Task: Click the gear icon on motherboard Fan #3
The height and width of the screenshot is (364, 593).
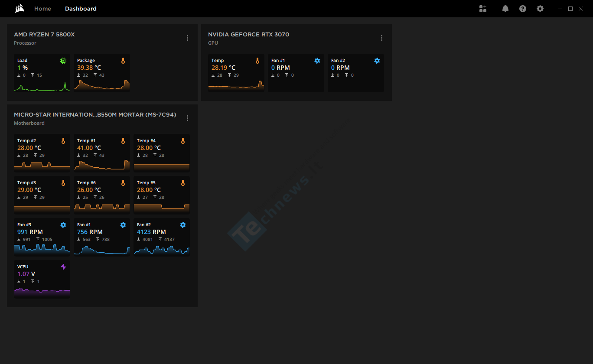Action: pos(63,225)
